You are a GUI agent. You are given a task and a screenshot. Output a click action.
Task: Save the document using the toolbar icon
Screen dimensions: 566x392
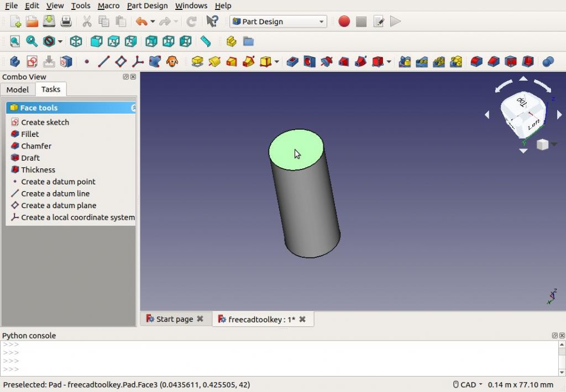click(49, 22)
